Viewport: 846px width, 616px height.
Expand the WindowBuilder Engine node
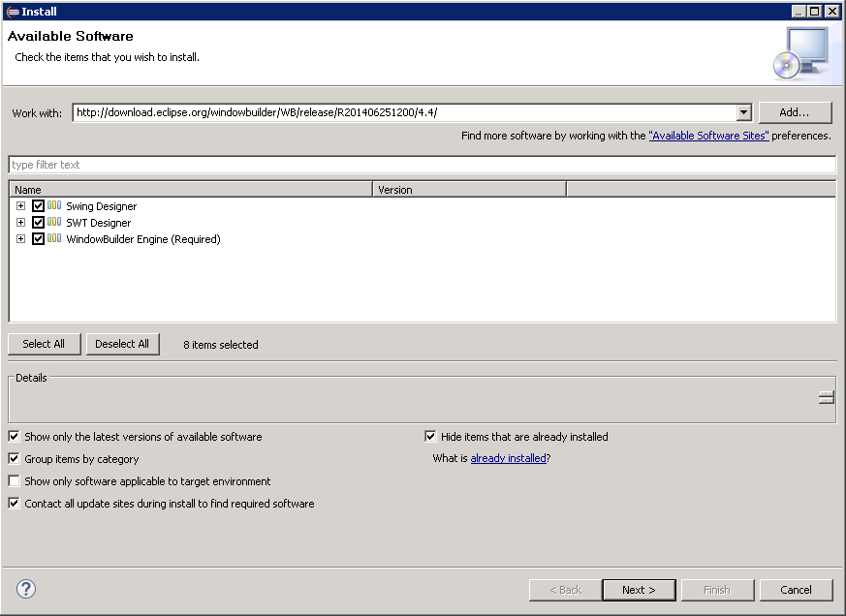coord(20,238)
